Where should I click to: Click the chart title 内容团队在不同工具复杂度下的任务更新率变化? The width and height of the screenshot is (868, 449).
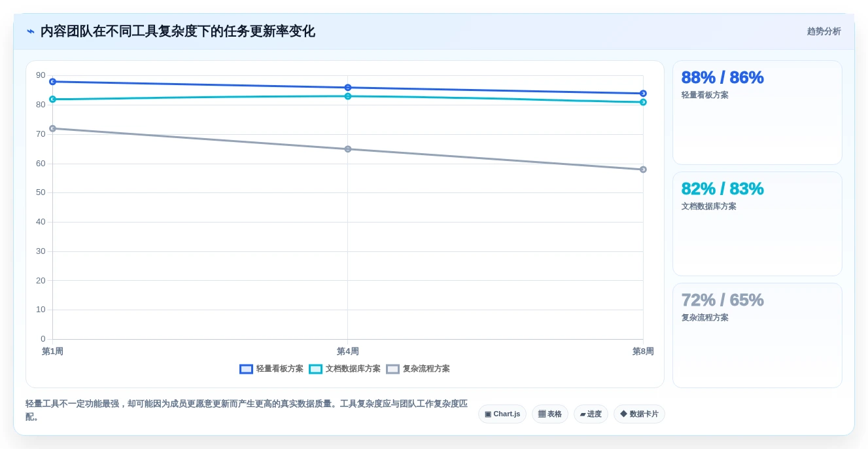tap(178, 31)
